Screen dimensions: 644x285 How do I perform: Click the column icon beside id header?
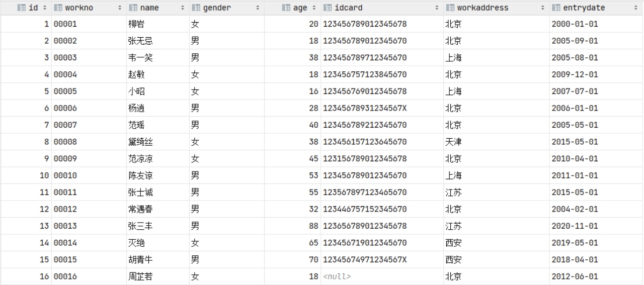click(x=21, y=8)
